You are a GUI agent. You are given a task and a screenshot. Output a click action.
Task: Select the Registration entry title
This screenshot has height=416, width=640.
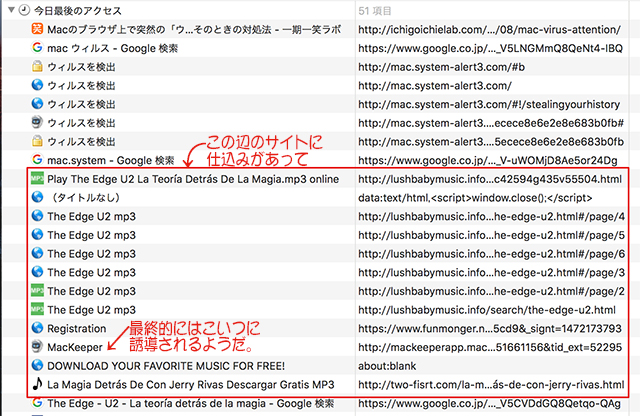[77, 329]
